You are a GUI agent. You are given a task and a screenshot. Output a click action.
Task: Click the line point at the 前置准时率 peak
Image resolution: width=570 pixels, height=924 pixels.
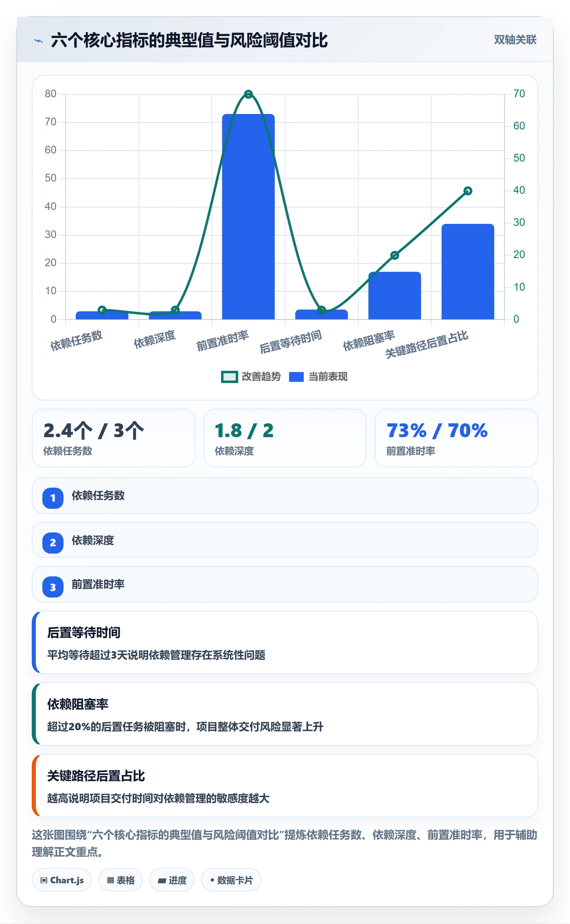click(248, 94)
